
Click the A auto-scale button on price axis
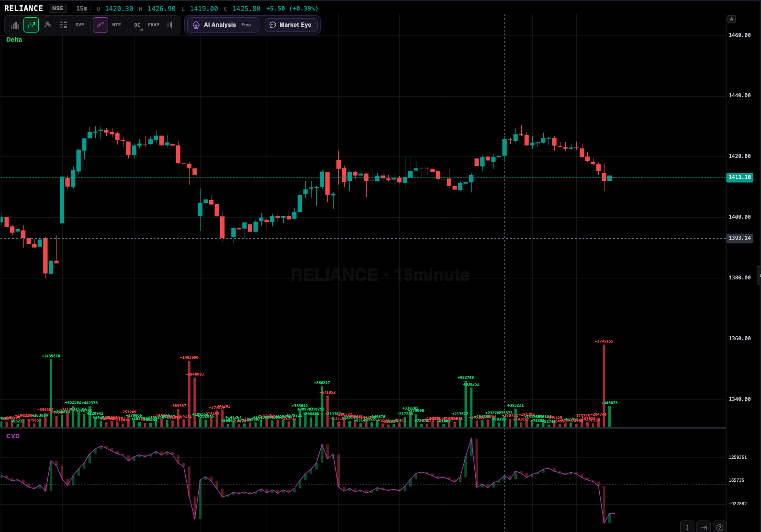[x=731, y=19]
